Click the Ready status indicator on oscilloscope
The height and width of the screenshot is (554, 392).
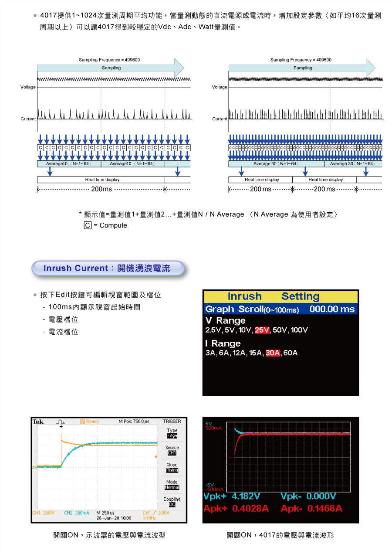(90, 421)
